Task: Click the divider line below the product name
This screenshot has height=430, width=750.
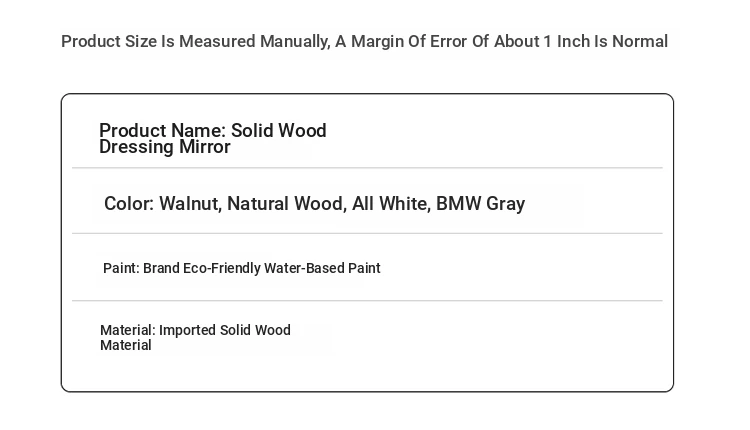Action: tap(367, 168)
